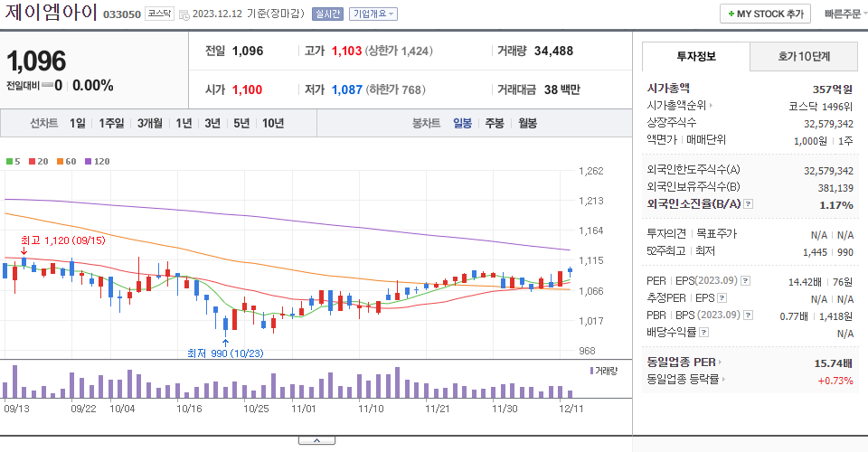Screen dimensions: 868x452
Task: Click the 저가 value 1,087
Action: tap(347, 89)
